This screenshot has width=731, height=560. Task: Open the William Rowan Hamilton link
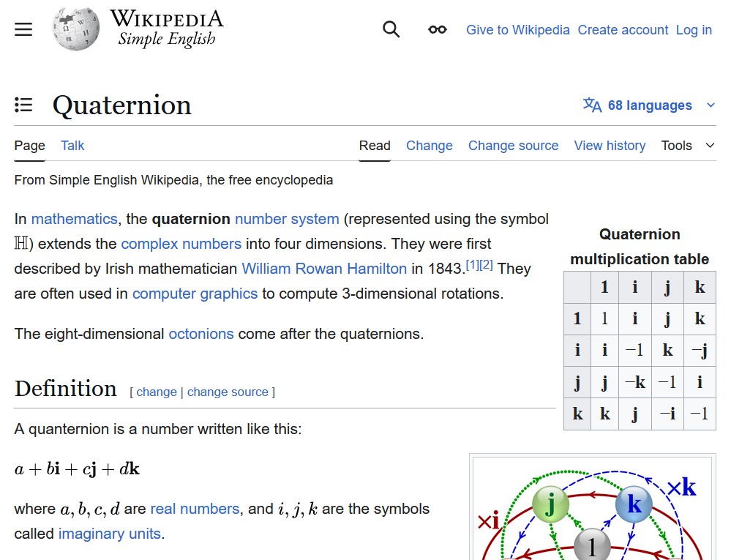(x=324, y=269)
